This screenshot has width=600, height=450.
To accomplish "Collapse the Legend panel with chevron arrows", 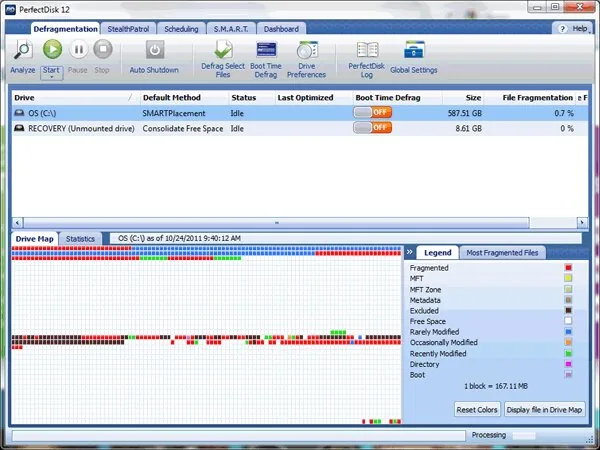I will tap(409, 252).
